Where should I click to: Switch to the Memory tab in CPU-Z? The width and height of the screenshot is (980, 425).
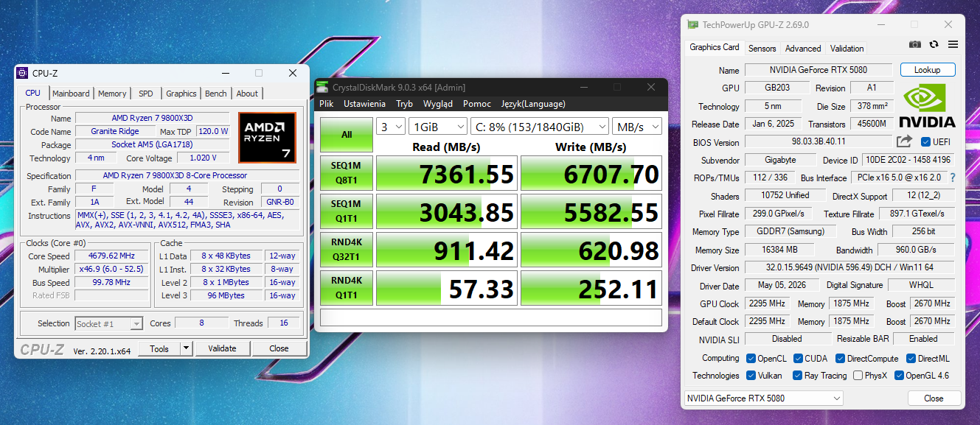tap(112, 94)
